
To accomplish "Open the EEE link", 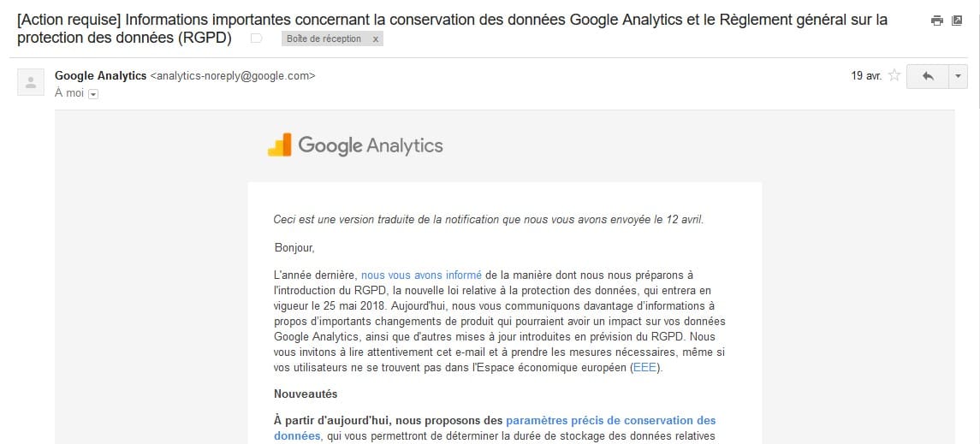I will tap(645, 368).
